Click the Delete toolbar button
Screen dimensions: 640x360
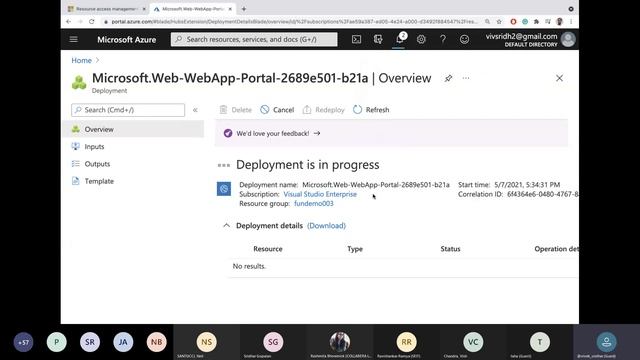[x=236, y=110]
